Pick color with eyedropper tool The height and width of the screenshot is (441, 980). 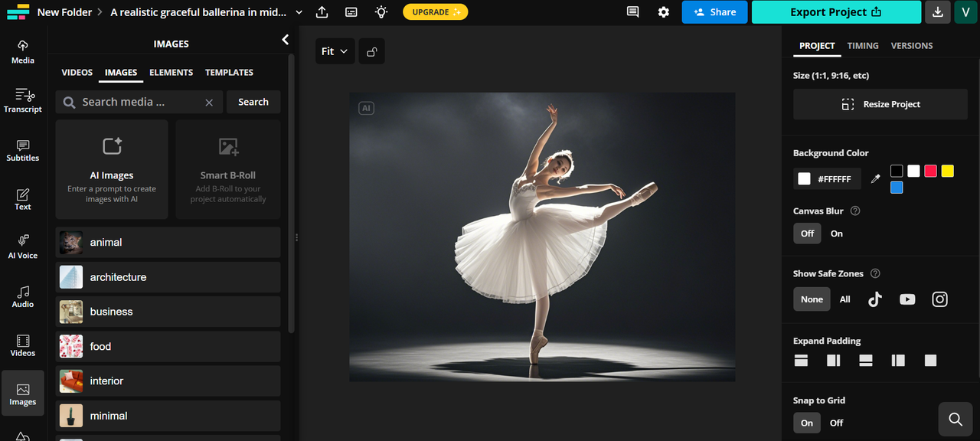876,178
